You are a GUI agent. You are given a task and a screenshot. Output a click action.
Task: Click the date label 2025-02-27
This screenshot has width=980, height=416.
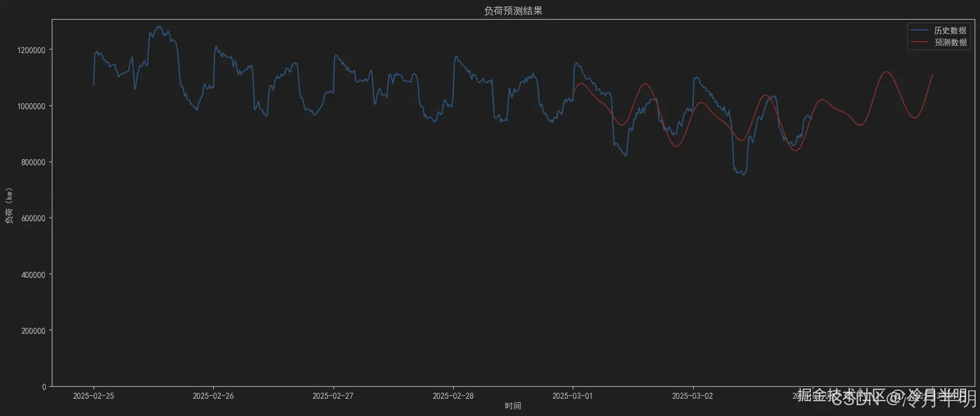[x=333, y=396]
